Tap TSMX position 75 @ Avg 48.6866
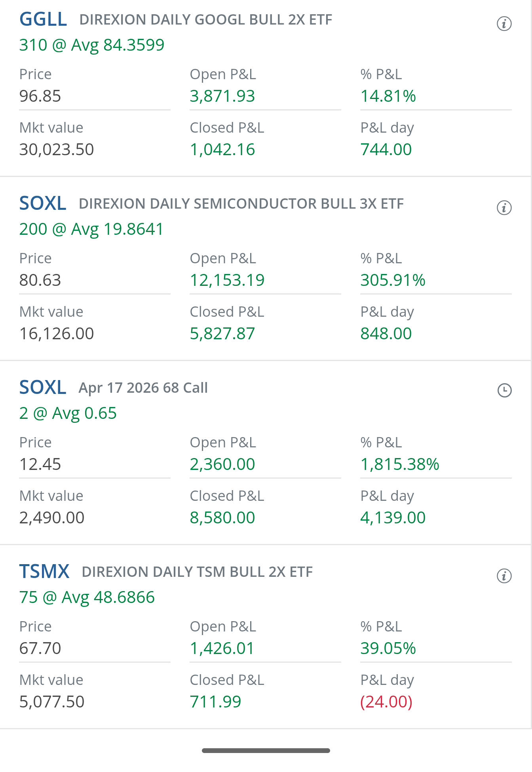Viewport: 532px width, 772px height. pyautogui.click(x=87, y=597)
